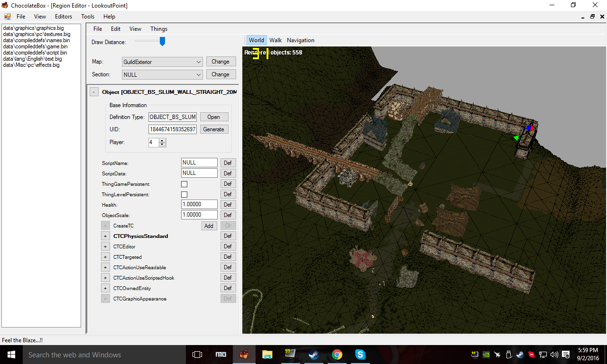Toggle ThingLevelPersistent checkbox
The image size is (607, 364).
[x=184, y=194]
